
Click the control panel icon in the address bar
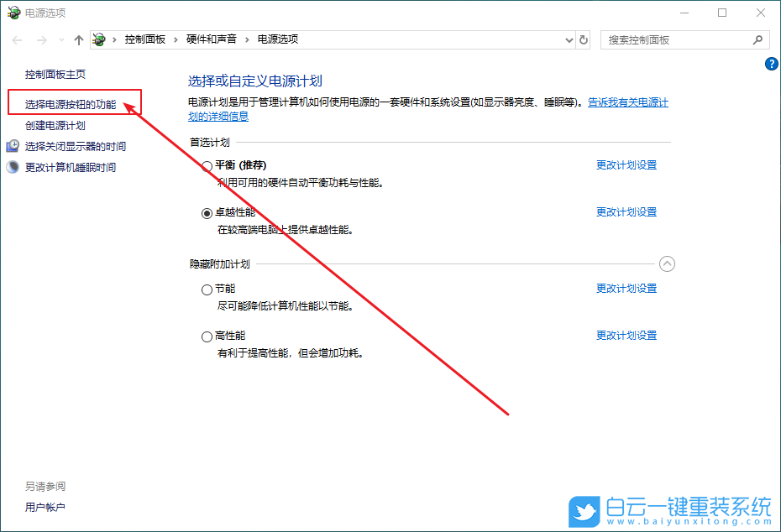pyautogui.click(x=98, y=39)
